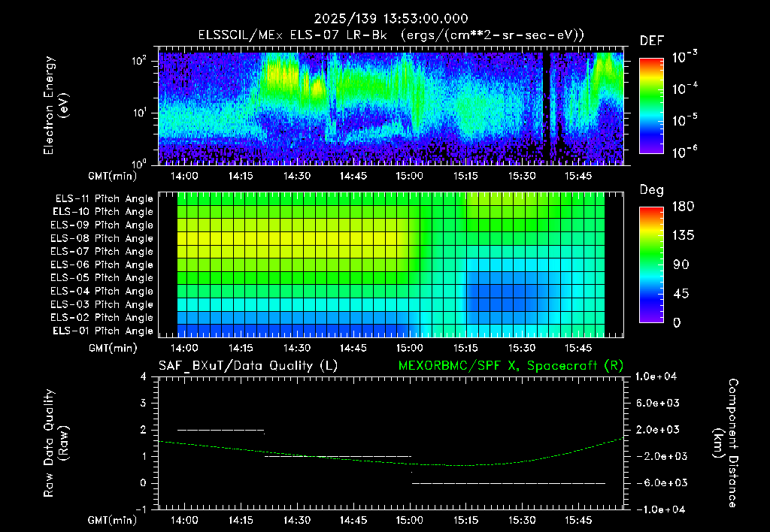
Task: Click GMT(min) label of the data quality plot
Action: (x=113, y=520)
